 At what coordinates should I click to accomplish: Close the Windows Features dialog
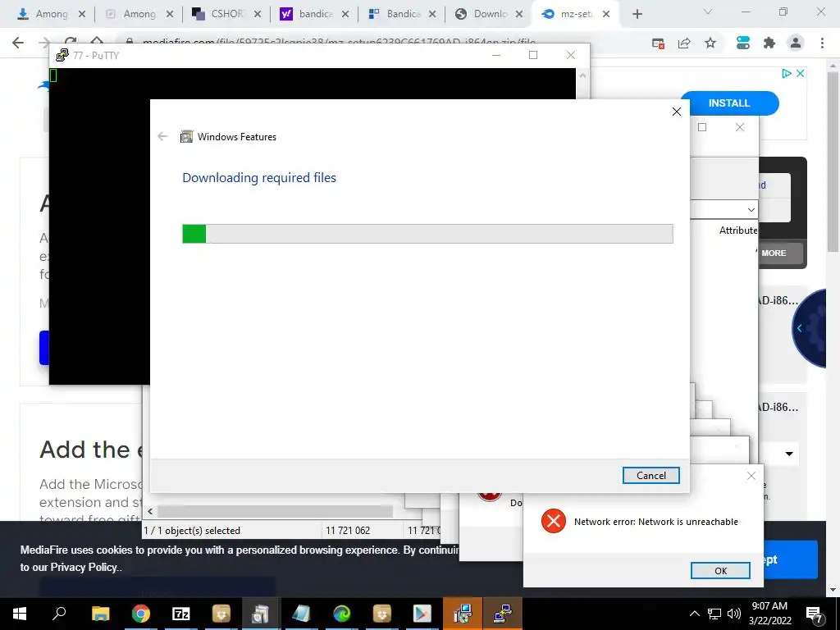click(677, 112)
